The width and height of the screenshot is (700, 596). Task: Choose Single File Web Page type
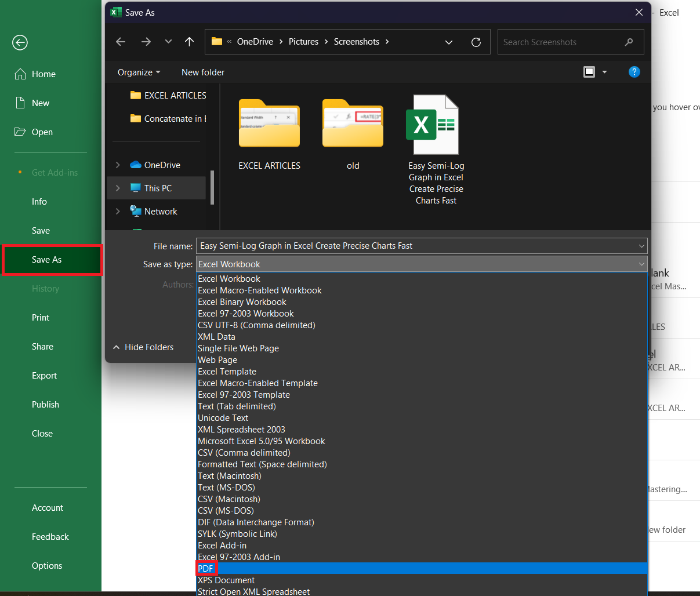422,348
